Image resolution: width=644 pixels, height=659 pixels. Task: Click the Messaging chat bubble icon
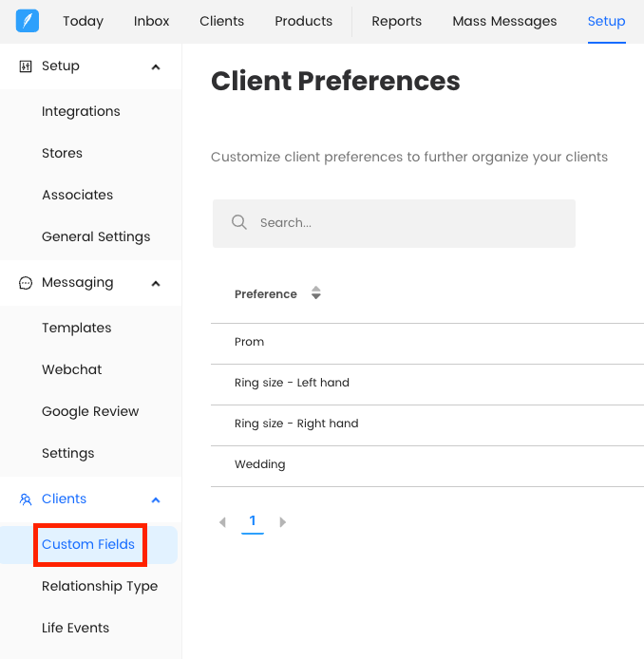[x=26, y=283]
